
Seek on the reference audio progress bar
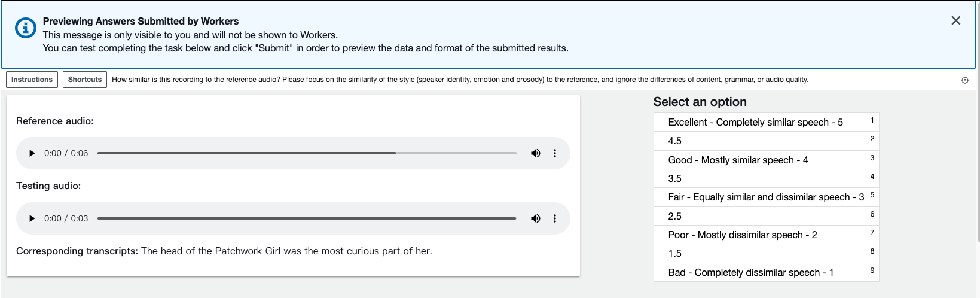(x=307, y=153)
